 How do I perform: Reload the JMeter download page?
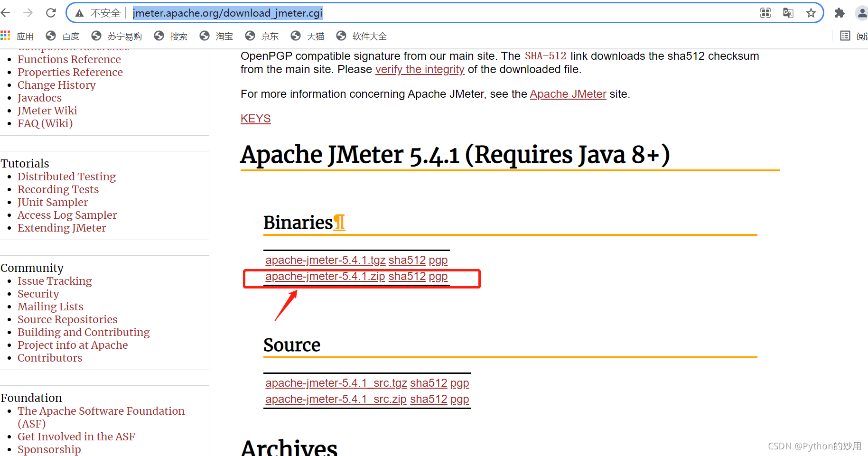(x=51, y=13)
